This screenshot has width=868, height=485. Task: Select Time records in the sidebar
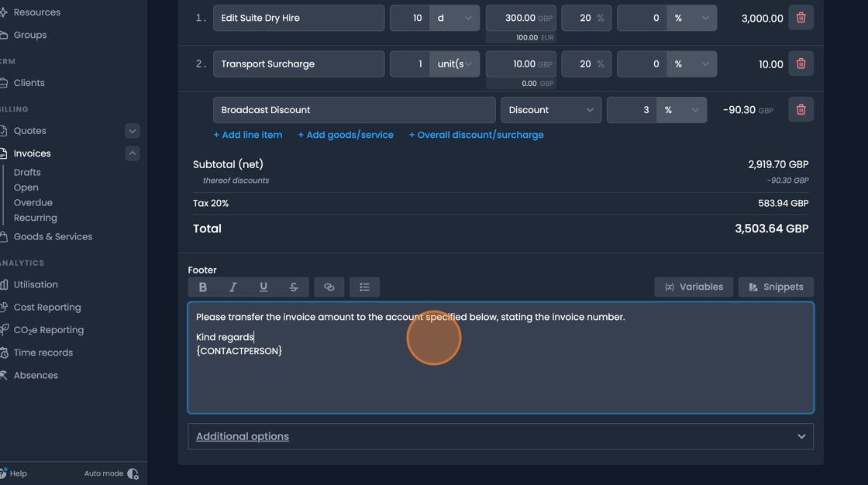pyautogui.click(x=43, y=352)
